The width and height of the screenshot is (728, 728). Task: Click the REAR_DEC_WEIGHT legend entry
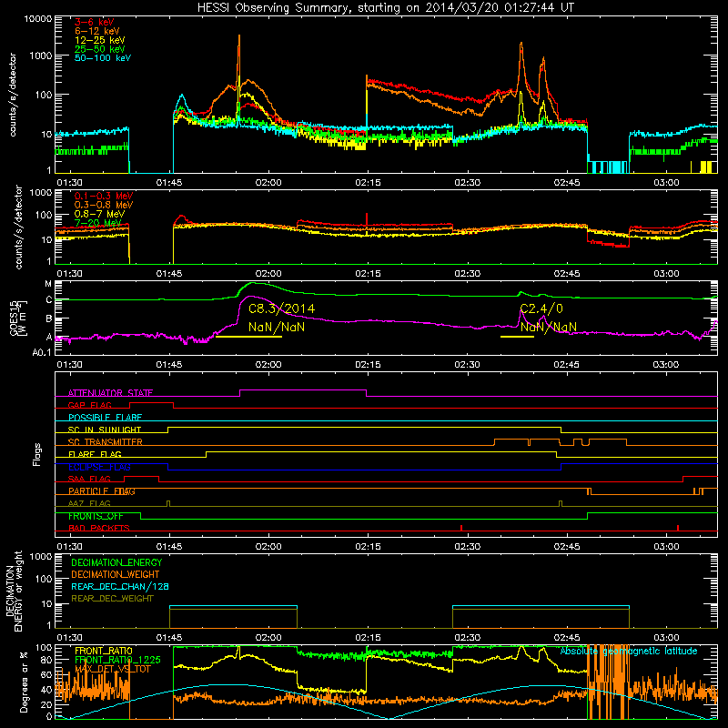112,599
